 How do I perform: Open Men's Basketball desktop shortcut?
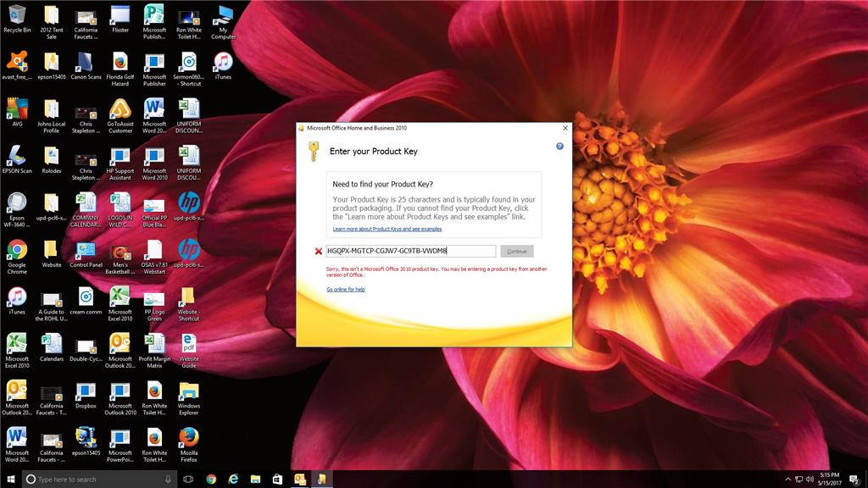tap(120, 257)
